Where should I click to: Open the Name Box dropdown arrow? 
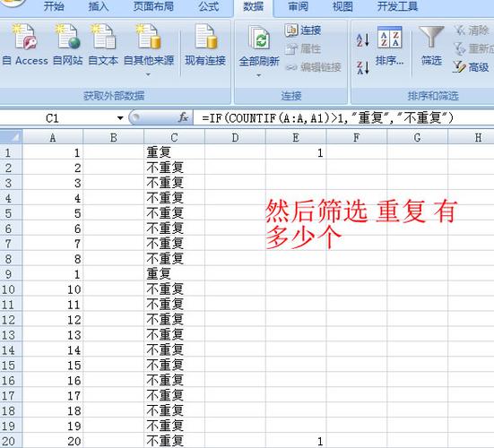click(120, 118)
